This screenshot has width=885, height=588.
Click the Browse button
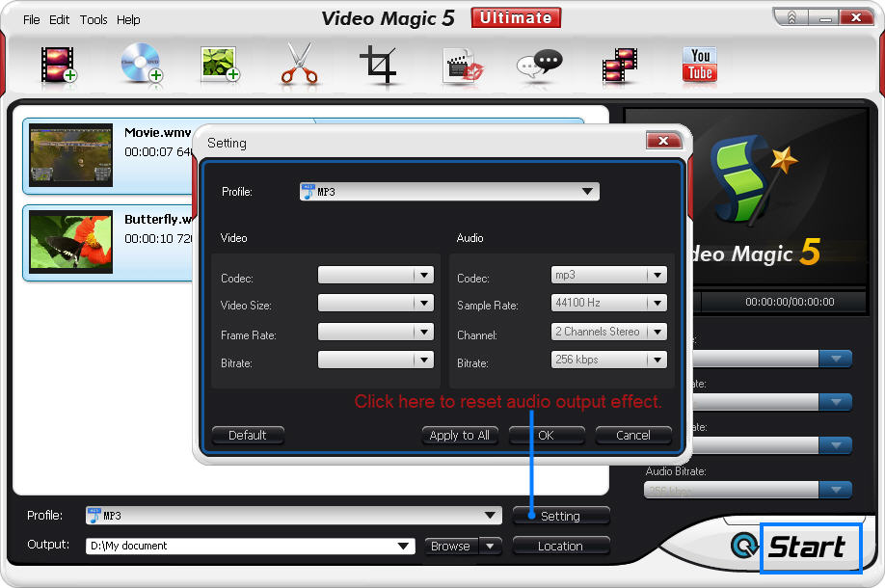pos(451,547)
